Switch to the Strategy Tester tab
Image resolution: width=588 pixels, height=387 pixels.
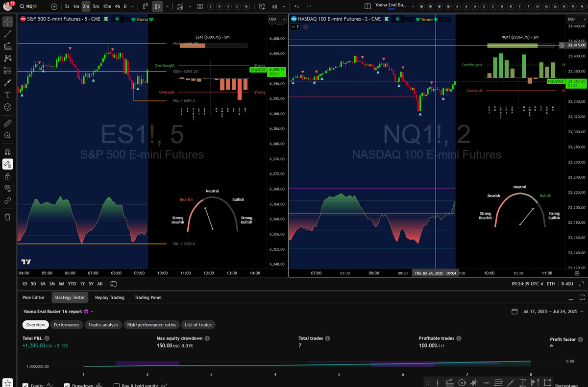click(x=70, y=297)
